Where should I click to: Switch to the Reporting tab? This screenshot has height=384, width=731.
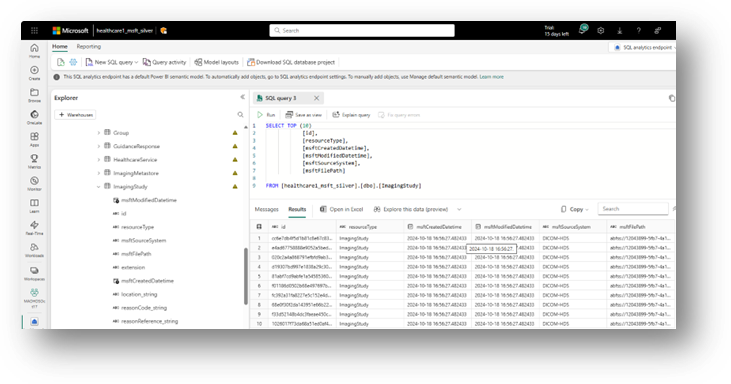click(89, 47)
